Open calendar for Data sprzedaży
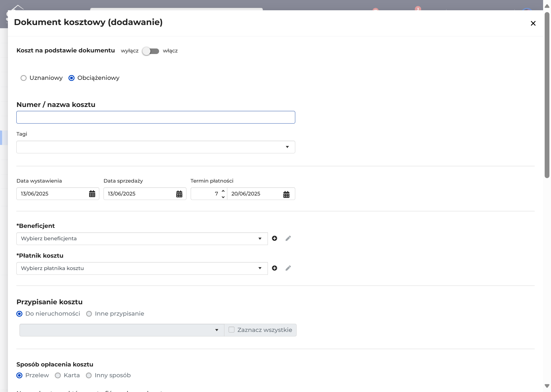 [179, 194]
